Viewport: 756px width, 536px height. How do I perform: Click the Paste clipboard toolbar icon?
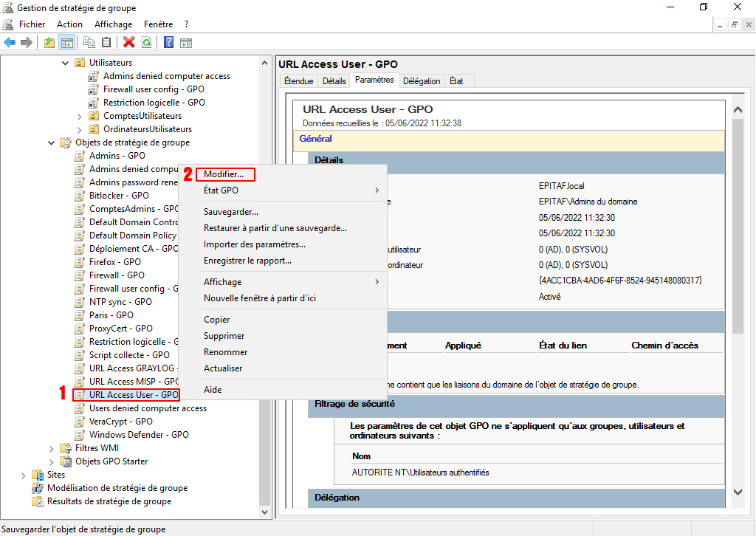tap(106, 43)
